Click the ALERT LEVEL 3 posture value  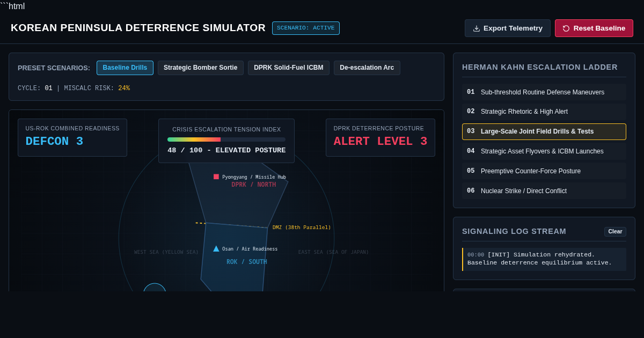coord(380,142)
